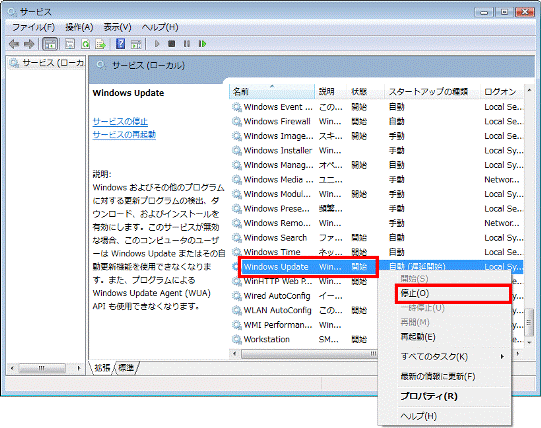Select the gear icon of WLAN AutoConfig

[237, 310]
